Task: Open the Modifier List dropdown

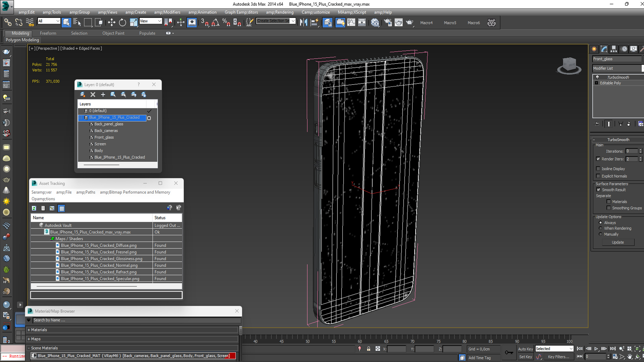Action: (x=618, y=68)
